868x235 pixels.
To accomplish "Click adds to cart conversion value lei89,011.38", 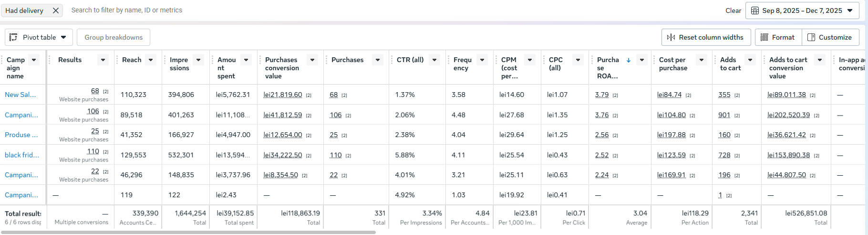I will (x=786, y=95).
